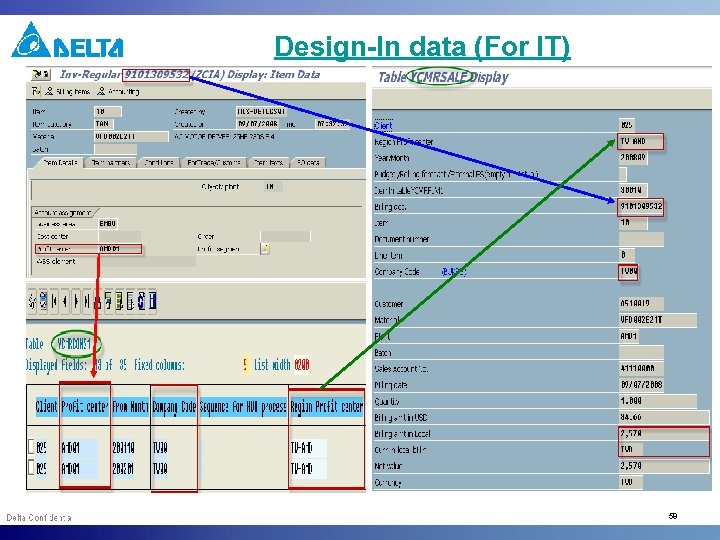The width and height of the screenshot is (720, 540).
Task: Switch to the Item partners tab
Action: (111, 163)
